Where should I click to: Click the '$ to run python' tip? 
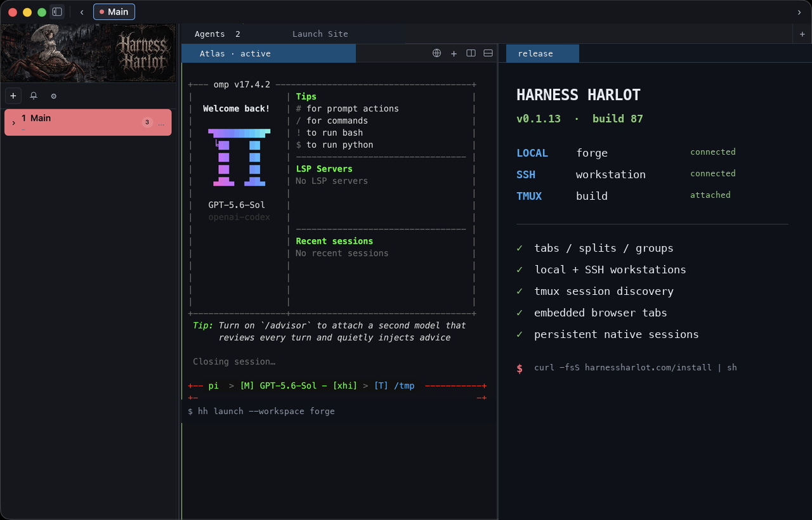[x=334, y=145]
